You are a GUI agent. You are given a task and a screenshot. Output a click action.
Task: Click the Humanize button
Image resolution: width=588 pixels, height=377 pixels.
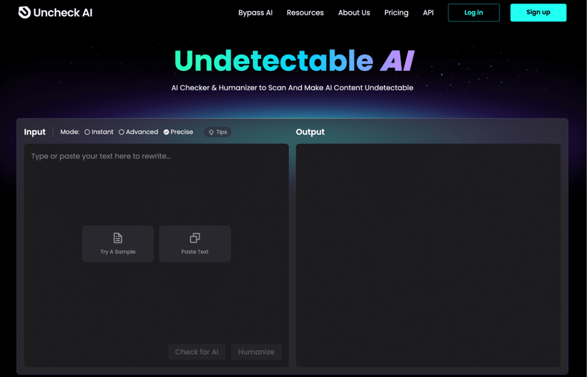pyautogui.click(x=256, y=352)
